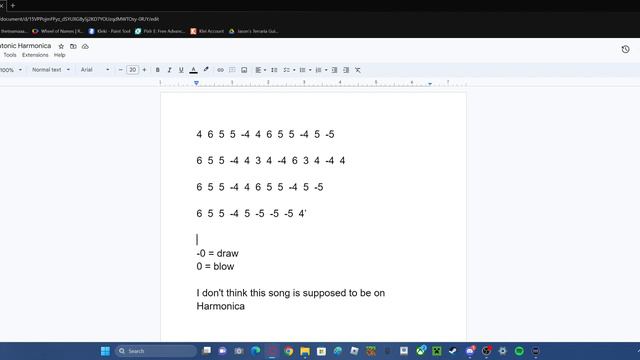Toggle underline formatting
640x360 pixels.
(x=181, y=70)
